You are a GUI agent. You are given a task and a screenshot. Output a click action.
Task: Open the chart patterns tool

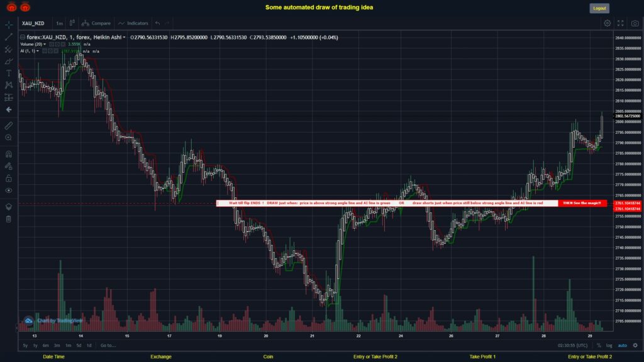pos(9,85)
